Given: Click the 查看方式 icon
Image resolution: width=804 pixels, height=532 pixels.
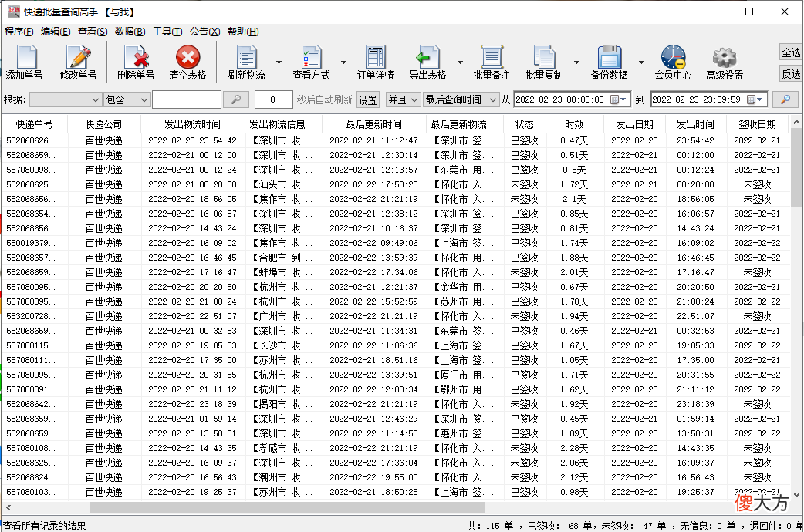Looking at the screenshot, I should tap(311, 62).
